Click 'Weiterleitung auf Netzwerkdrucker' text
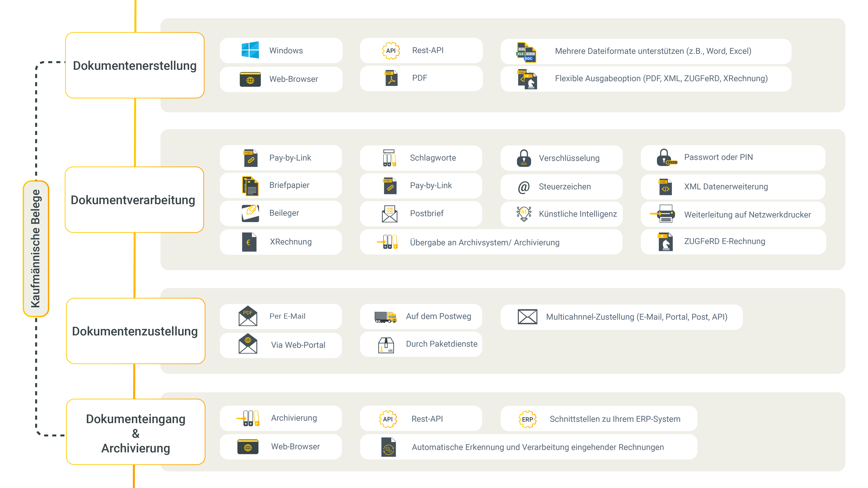Screen dimensions: 868x488 (x=748, y=215)
